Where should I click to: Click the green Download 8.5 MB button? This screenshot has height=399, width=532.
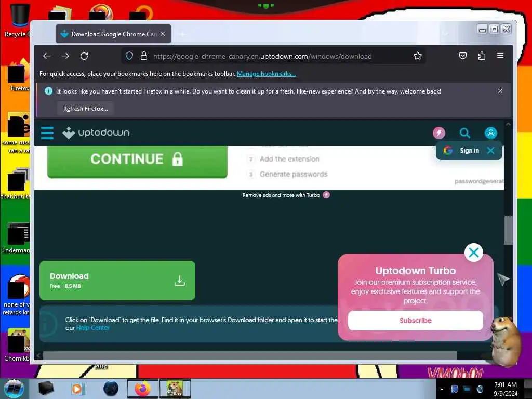click(x=117, y=281)
